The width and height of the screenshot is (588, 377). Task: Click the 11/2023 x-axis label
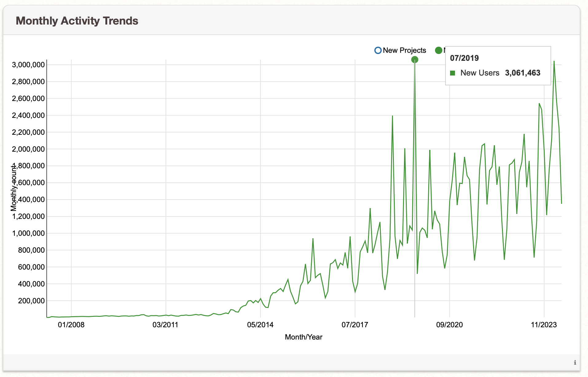pyautogui.click(x=544, y=325)
